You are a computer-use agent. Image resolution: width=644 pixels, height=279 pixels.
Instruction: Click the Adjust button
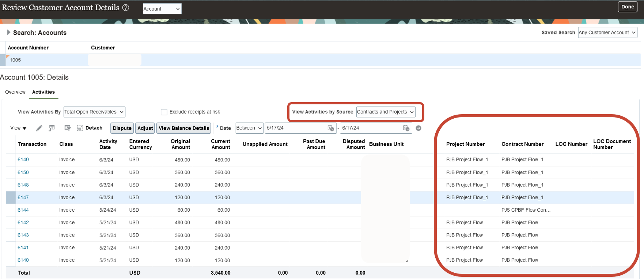click(145, 128)
